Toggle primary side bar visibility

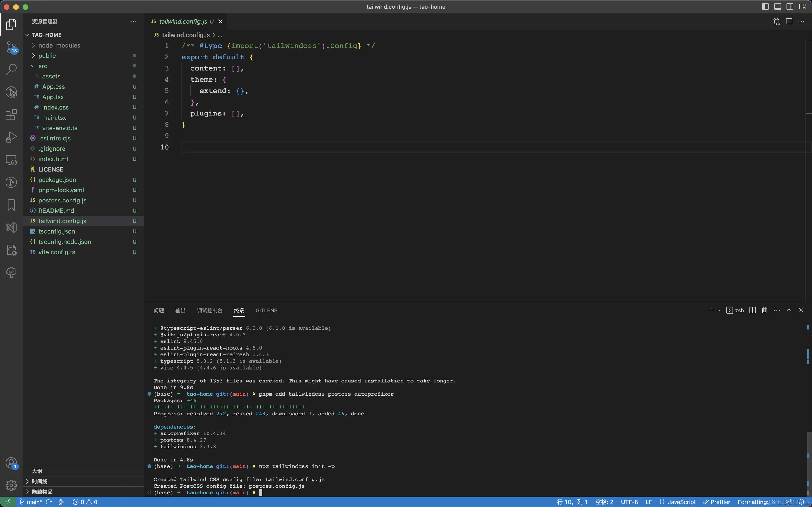(x=765, y=7)
